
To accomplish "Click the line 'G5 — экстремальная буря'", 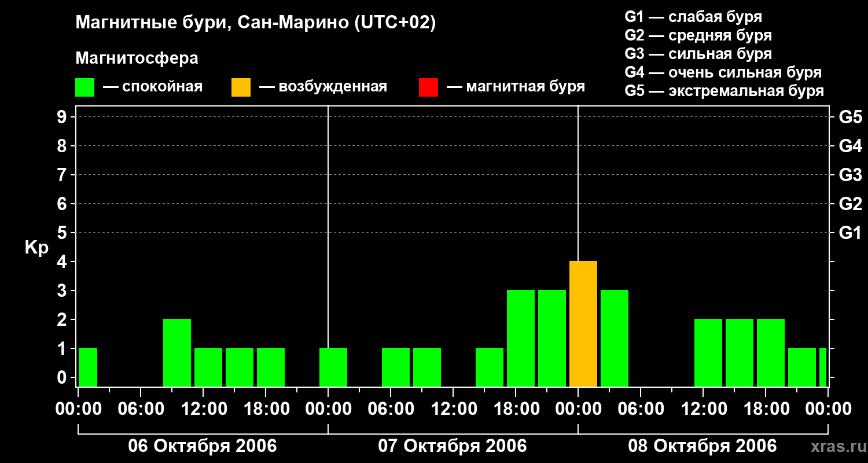I will (724, 91).
